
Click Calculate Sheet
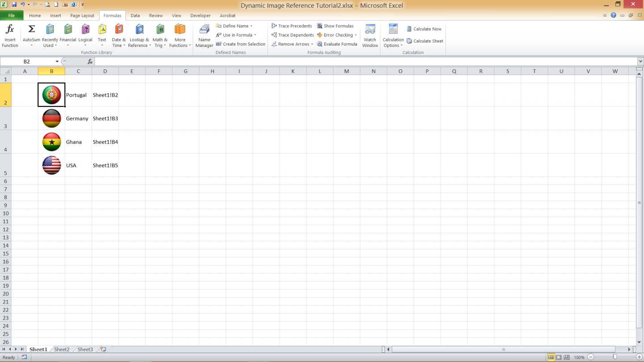(425, 41)
